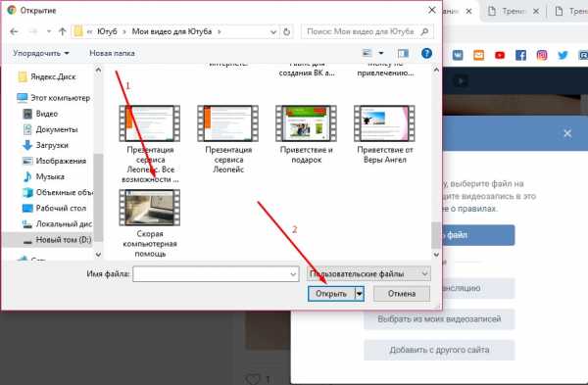Expand the address bar path history
This screenshot has width=588, height=385.
273,32
